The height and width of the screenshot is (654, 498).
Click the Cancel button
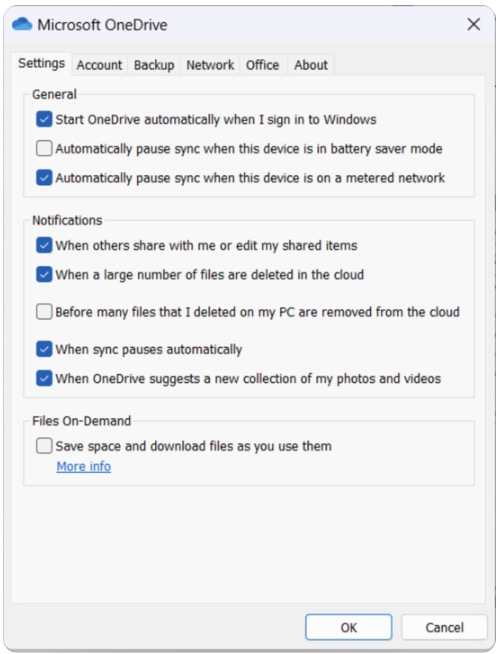444,627
